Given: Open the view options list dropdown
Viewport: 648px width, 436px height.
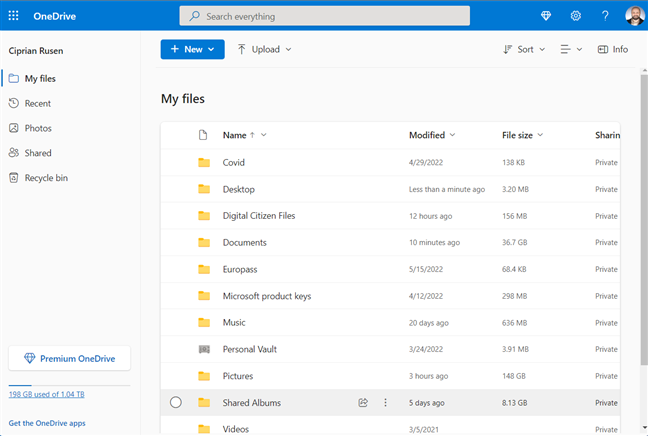Looking at the screenshot, I should [571, 49].
